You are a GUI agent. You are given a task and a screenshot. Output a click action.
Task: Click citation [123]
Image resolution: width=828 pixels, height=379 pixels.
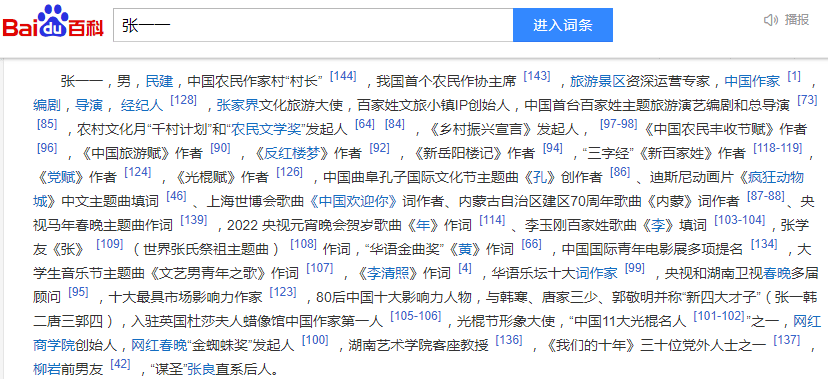point(283,292)
